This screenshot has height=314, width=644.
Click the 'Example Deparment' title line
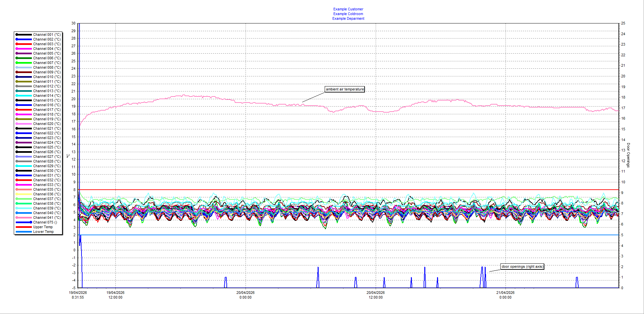point(348,18)
